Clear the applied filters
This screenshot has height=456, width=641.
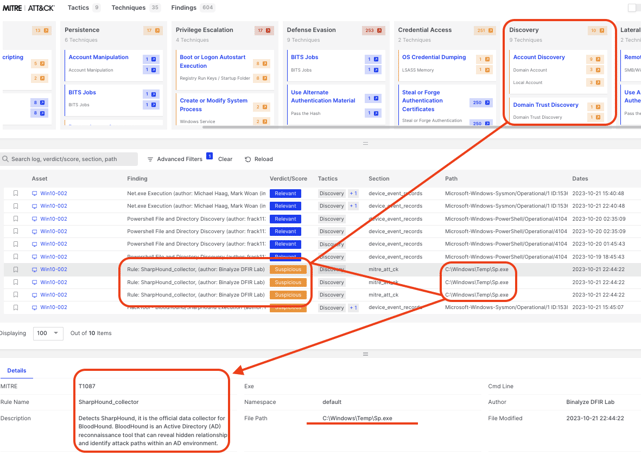click(225, 159)
